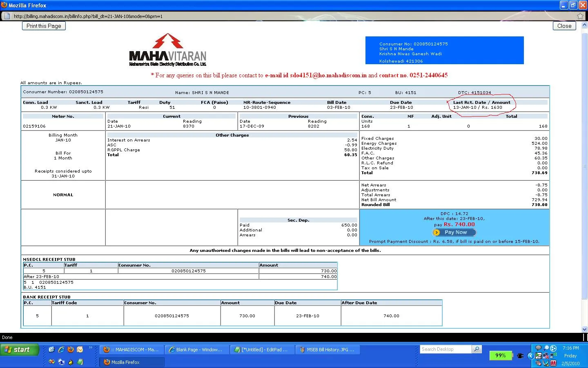The image size is (588, 368).
Task: Click the contact e-mail id text
Action: [316, 75]
